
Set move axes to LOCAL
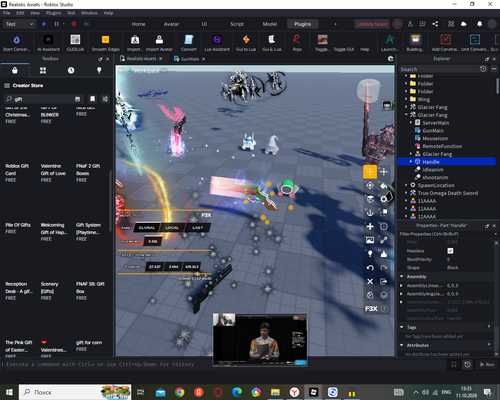(172, 228)
